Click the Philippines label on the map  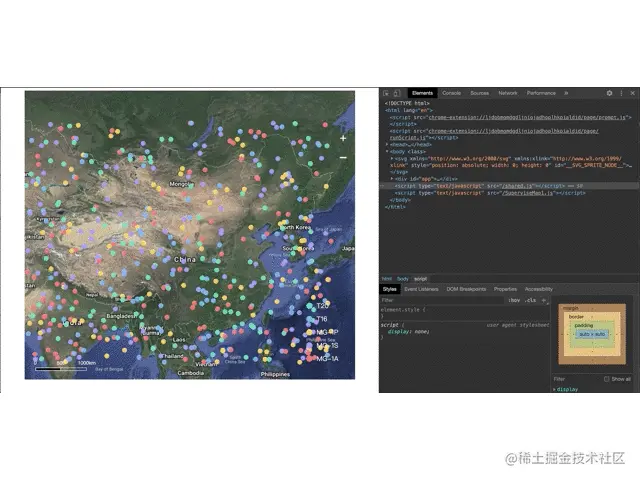(x=276, y=374)
